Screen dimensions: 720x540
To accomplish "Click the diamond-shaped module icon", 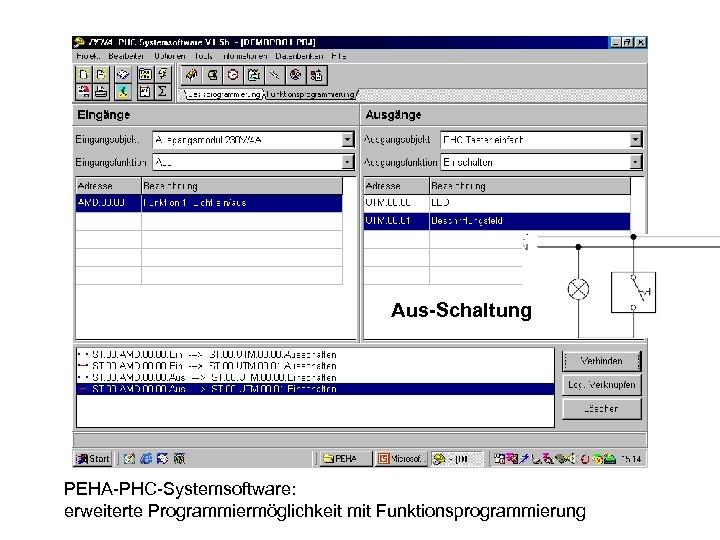I will [123, 74].
